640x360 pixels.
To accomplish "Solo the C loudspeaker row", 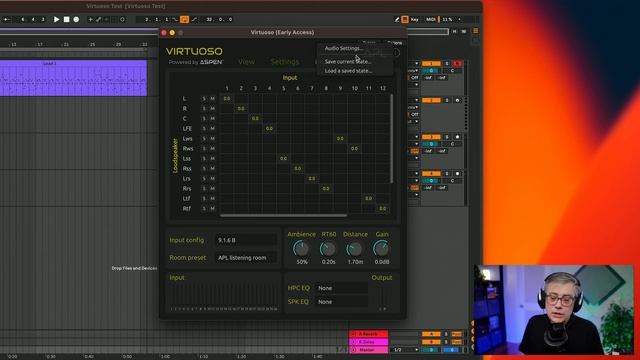I will pyautogui.click(x=204, y=118).
